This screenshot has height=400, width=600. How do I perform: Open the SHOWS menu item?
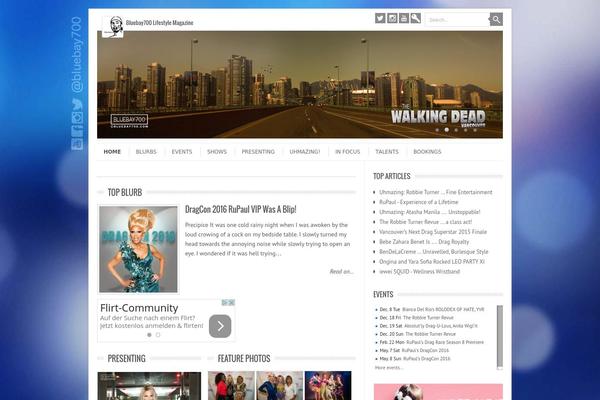(x=217, y=152)
